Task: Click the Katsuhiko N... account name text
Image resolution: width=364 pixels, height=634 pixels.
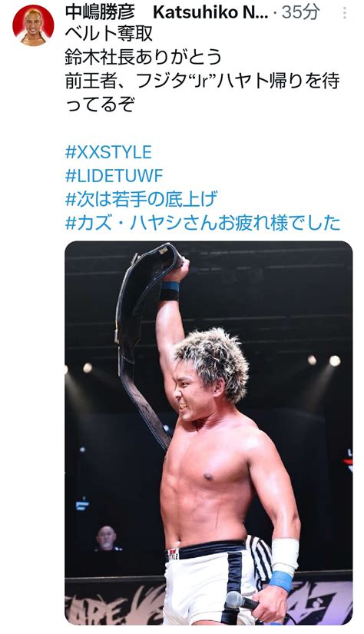Action: point(210,13)
